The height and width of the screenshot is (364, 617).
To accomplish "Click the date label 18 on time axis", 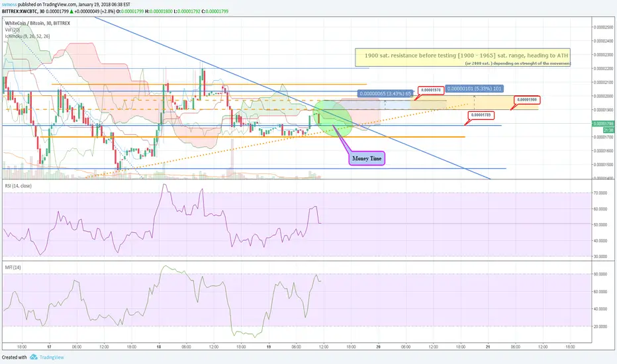I will pyautogui.click(x=159, y=347).
